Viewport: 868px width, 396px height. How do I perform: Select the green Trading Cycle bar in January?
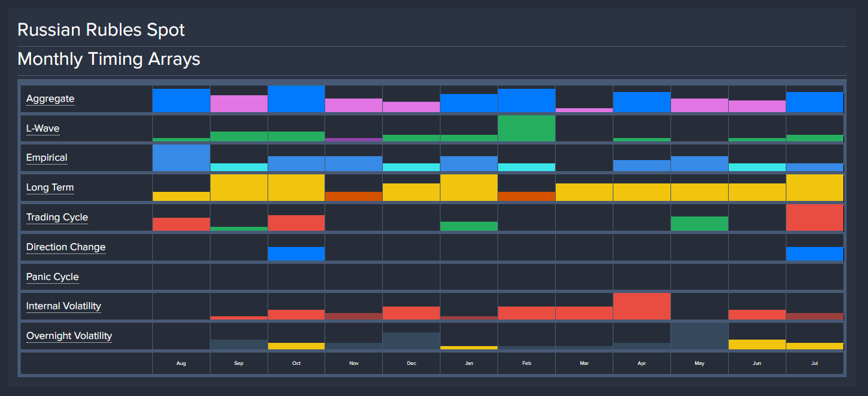pos(469,226)
